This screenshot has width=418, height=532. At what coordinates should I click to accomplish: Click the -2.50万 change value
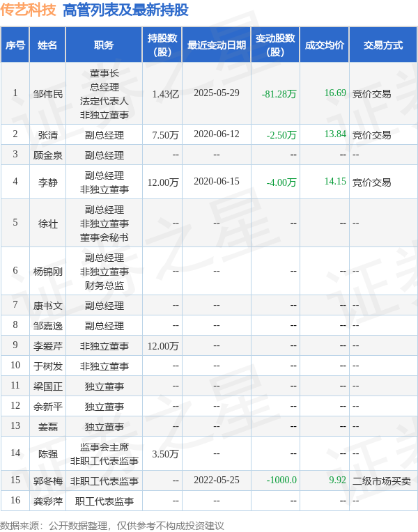281,134
